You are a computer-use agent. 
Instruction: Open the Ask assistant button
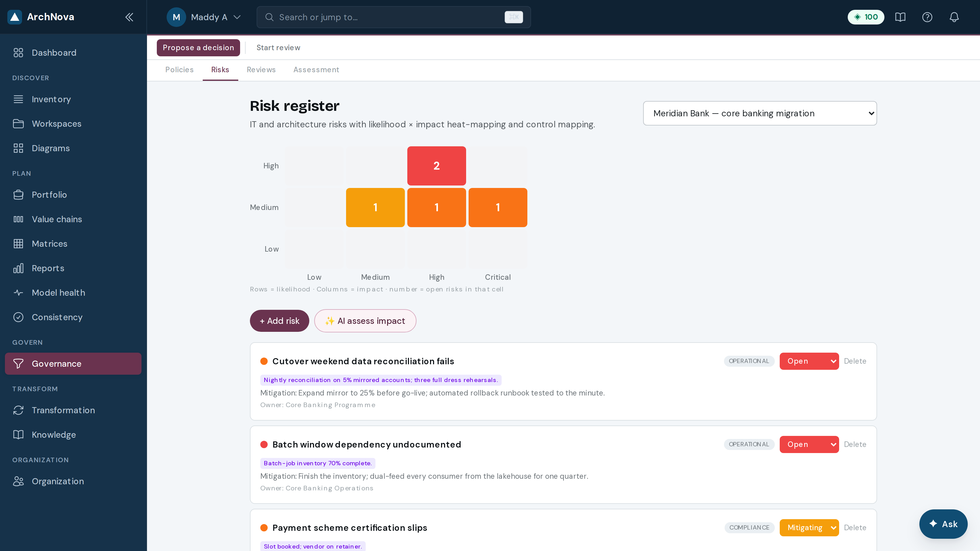point(943,524)
